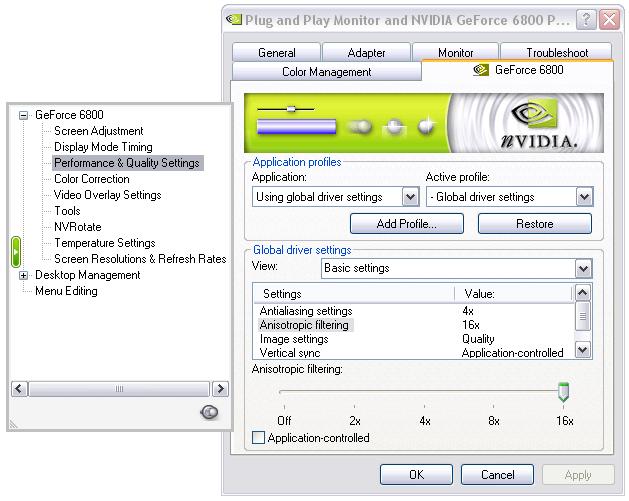Open the View dropdown showing Basic settings
The width and height of the screenshot is (629, 501).
click(x=583, y=268)
